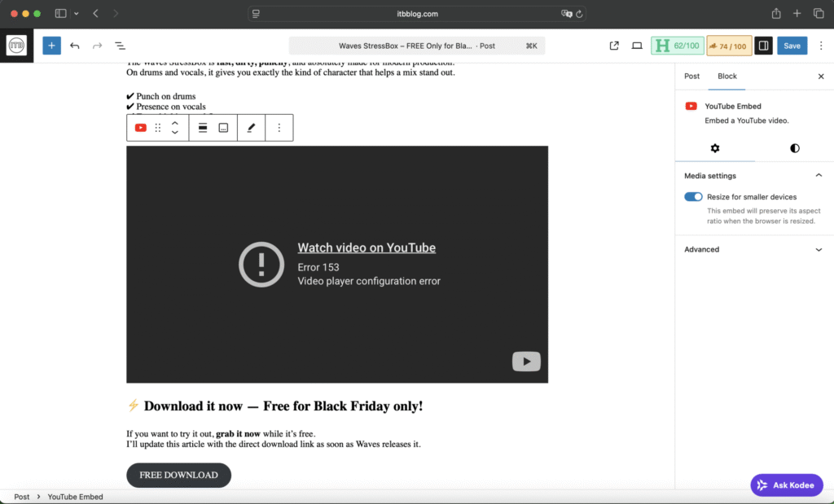Disable the Resize for smaller devices toggle
The image size is (834, 504).
[x=693, y=196]
